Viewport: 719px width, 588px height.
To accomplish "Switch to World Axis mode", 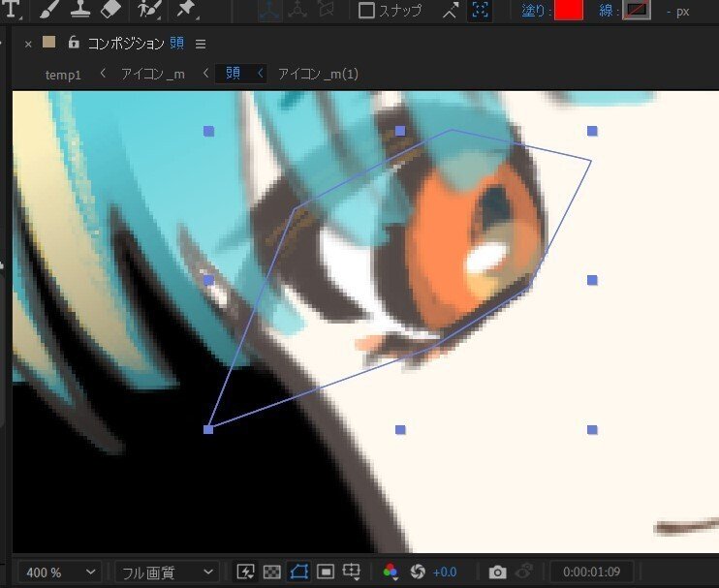I will coord(298,10).
